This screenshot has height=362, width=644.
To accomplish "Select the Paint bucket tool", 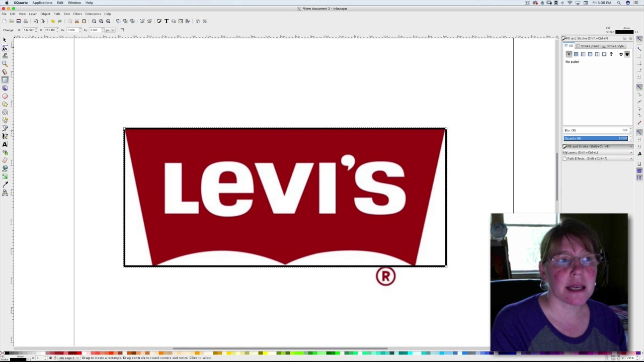I will pyautogui.click(x=5, y=168).
